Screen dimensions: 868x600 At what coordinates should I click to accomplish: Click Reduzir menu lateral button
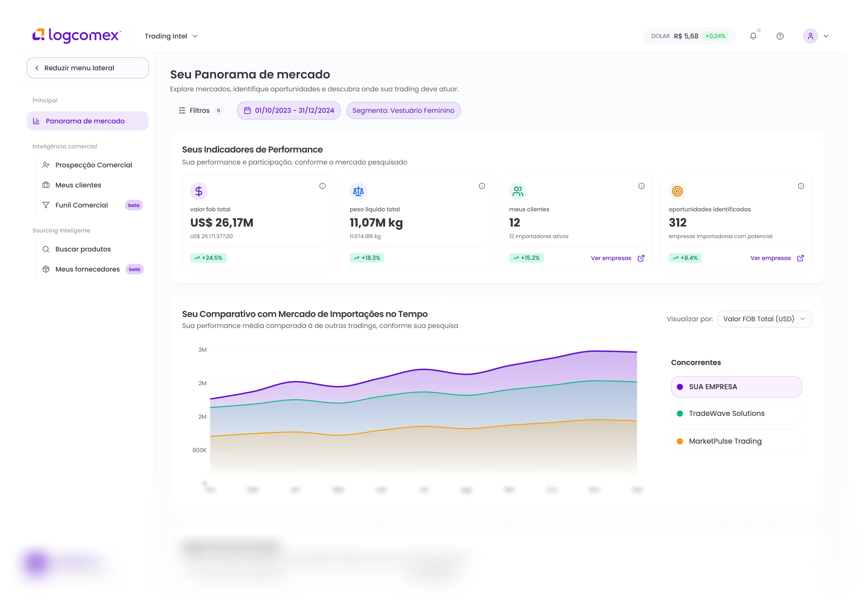[x=87, y=68]
